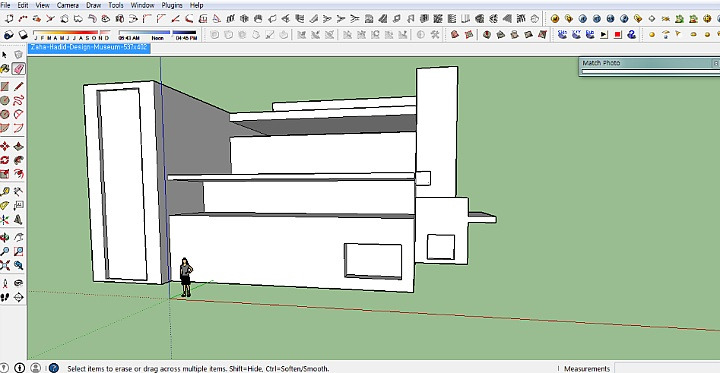Pick the Section Plane tool
Screen dimensions: 720x373
click(18, 297)
